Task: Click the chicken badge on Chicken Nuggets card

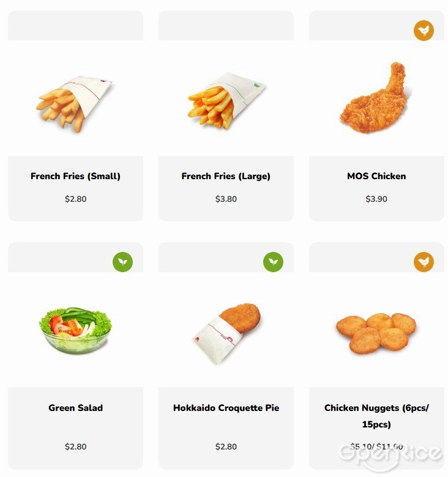Action: (x=424, y=262)
